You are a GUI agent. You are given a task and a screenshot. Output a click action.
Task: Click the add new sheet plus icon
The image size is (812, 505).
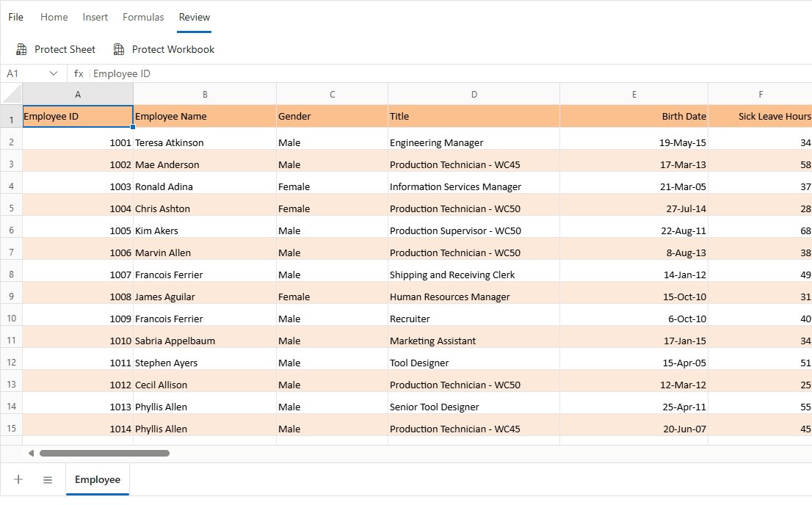(18, 479)
